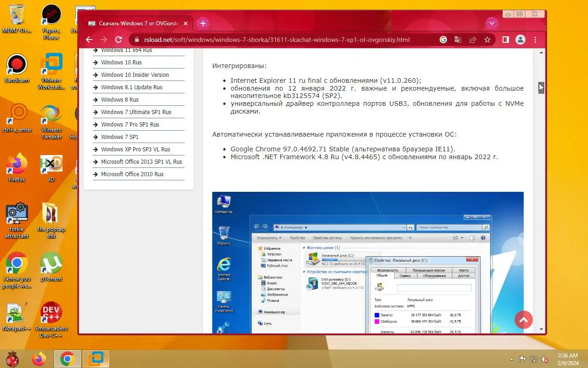Click the 'Интегрированы:' heading text

[239, 66]
